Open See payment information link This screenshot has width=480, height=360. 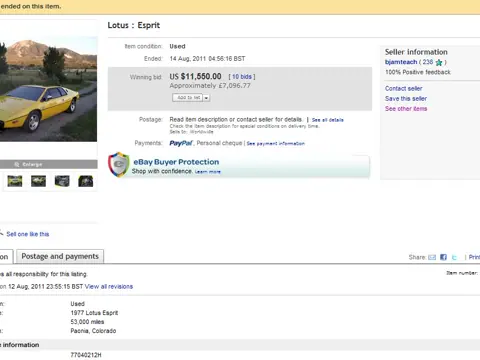point(276,144)
